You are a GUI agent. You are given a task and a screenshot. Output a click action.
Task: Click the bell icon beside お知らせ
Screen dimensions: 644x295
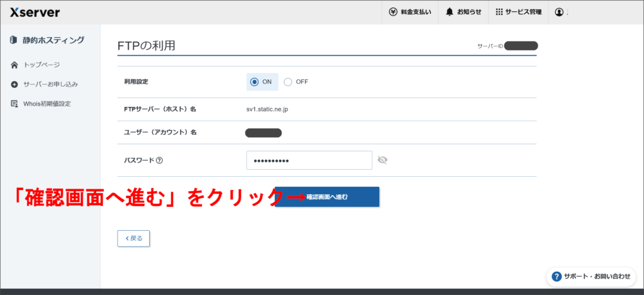click(449, 13)
